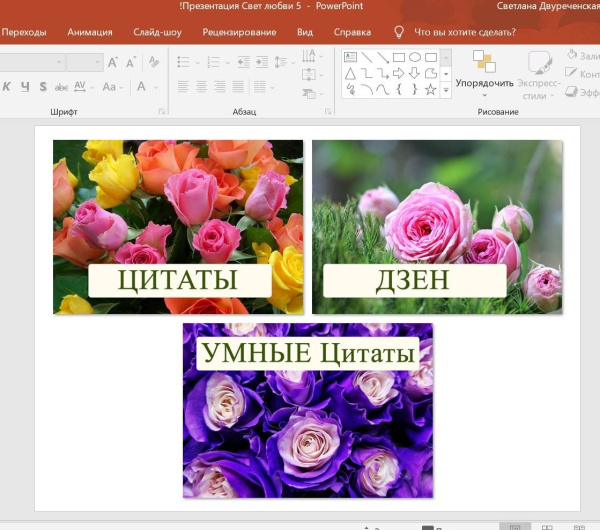Select the straight line shape

[367, 57]
